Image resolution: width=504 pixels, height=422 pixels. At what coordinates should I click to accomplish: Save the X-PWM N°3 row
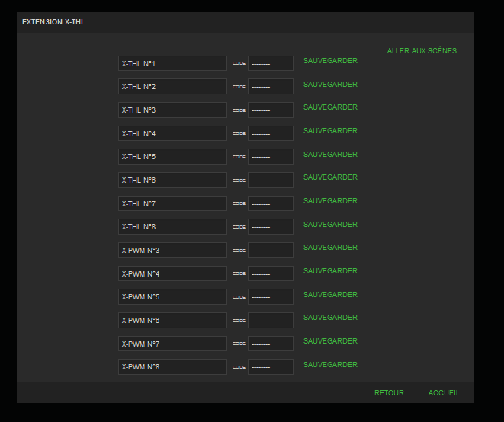tap(330, 247)
